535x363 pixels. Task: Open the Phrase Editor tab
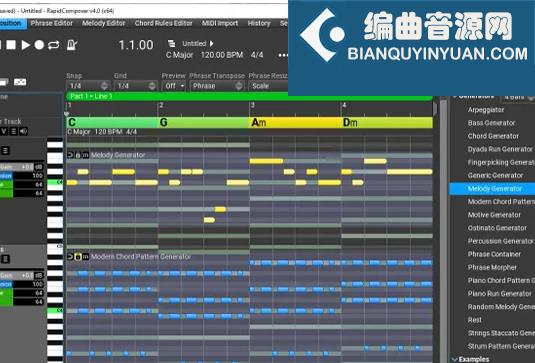[x=52, y=23]
